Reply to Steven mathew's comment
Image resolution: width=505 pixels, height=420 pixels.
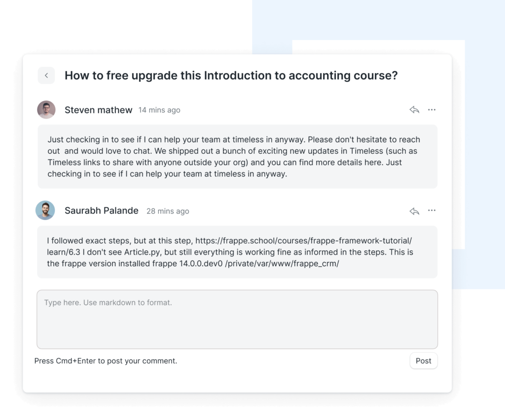[x=414, y=110]
